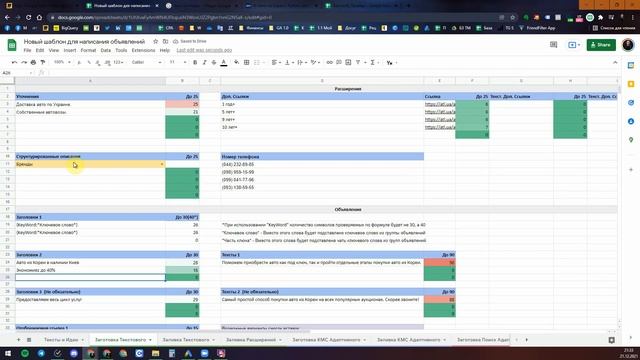The height and width of the screenshot is (360, 640).
Task: Click the first https link in the Ссылка column
Action: [x=440, y=104]
